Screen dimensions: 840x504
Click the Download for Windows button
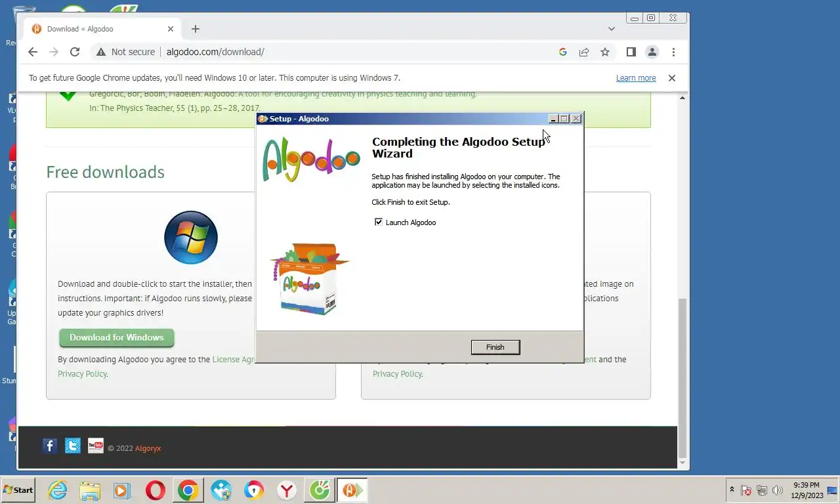pyautogui.click(x=117, y=337)
